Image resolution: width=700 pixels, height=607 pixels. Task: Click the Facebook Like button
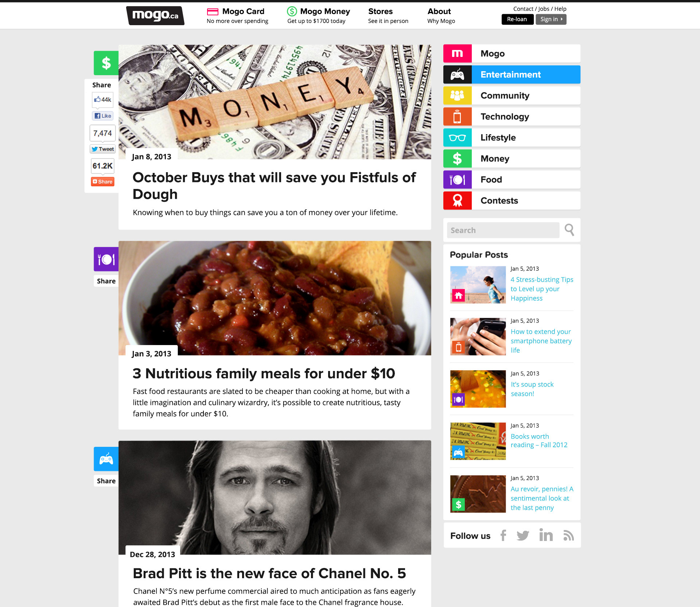pyautogui.click(x=103, y=116)
